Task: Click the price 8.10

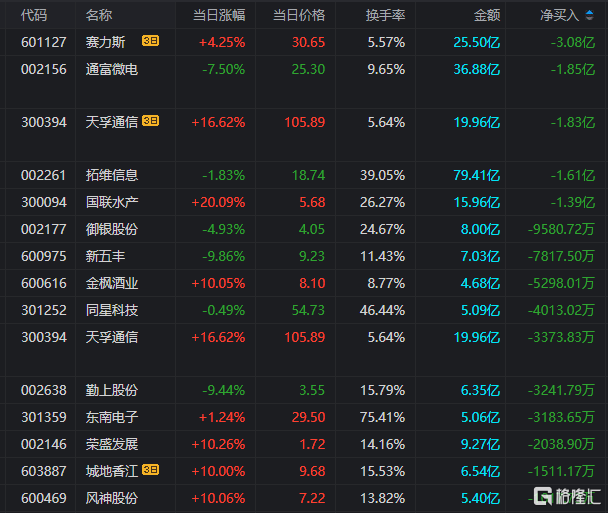Action: click(x=312, y=283)
